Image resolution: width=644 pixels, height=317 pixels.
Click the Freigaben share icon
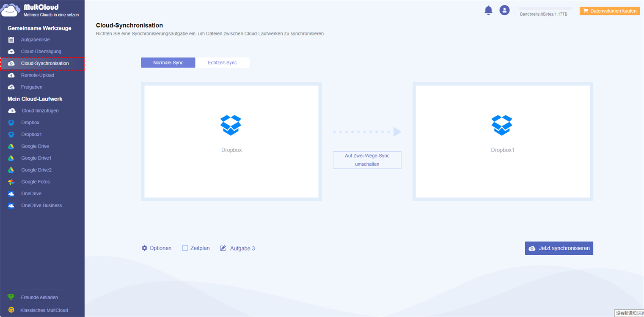[x=11, y=87]
